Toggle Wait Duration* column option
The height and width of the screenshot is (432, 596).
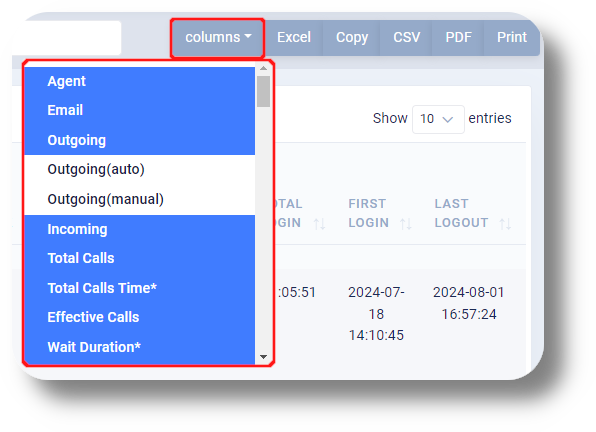(x=139, y=347)
